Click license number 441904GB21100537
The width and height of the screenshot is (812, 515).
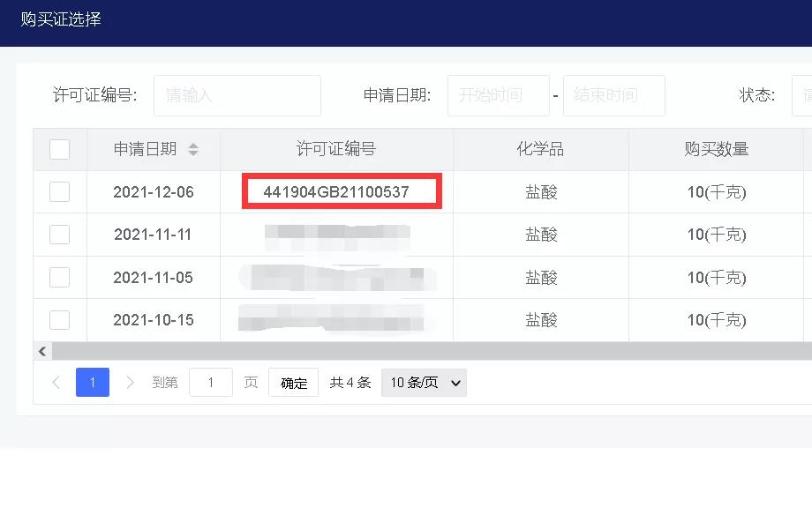click(336, 191)
